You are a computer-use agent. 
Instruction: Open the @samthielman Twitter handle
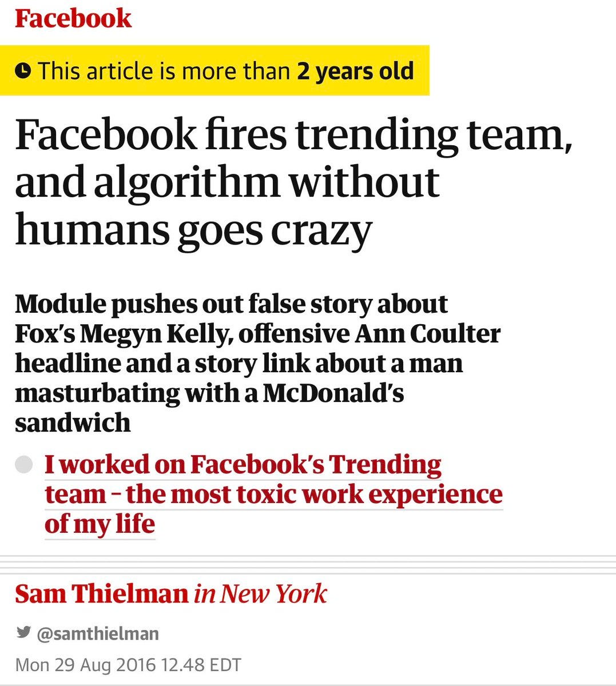pos(98,633)
